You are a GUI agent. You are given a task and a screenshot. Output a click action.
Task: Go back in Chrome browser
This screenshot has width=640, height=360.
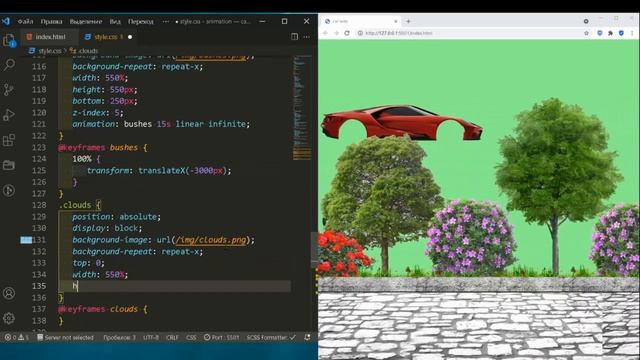click(325, 33)
